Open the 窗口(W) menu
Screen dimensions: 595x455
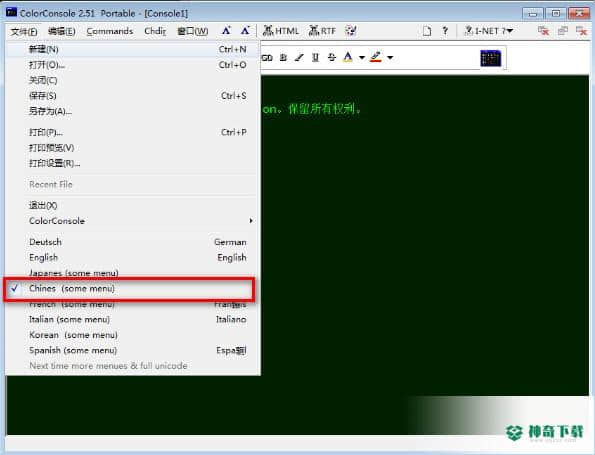pos(193,31)
